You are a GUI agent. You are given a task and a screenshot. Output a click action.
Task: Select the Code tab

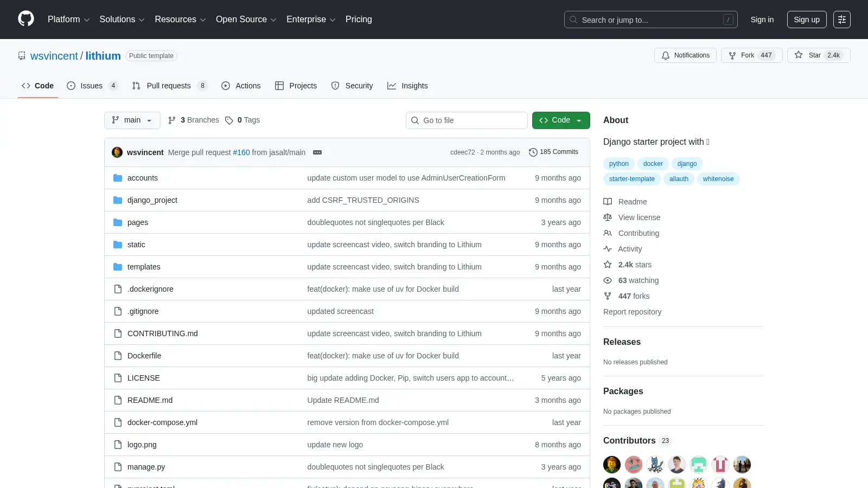coord(38,86)
